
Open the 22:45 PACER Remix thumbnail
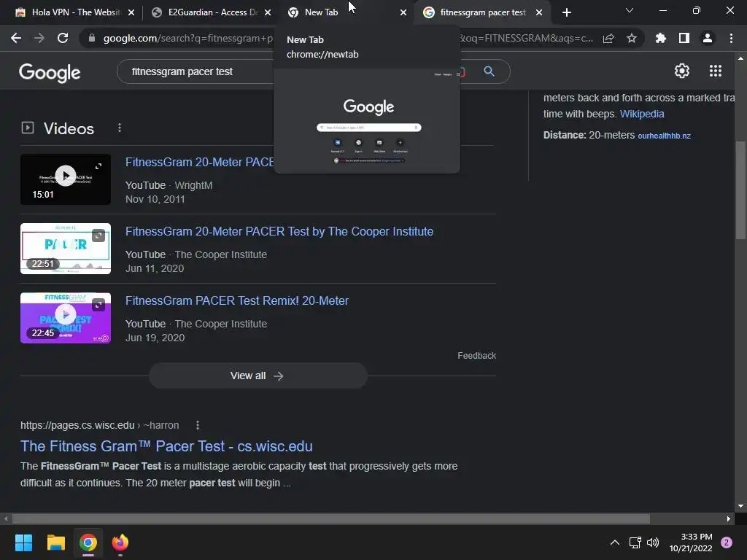coord(65,318)
